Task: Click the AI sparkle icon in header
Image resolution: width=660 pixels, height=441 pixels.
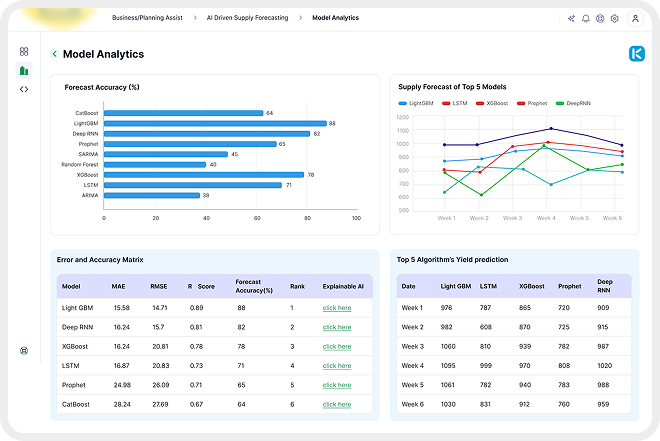Action: (571, 18)
